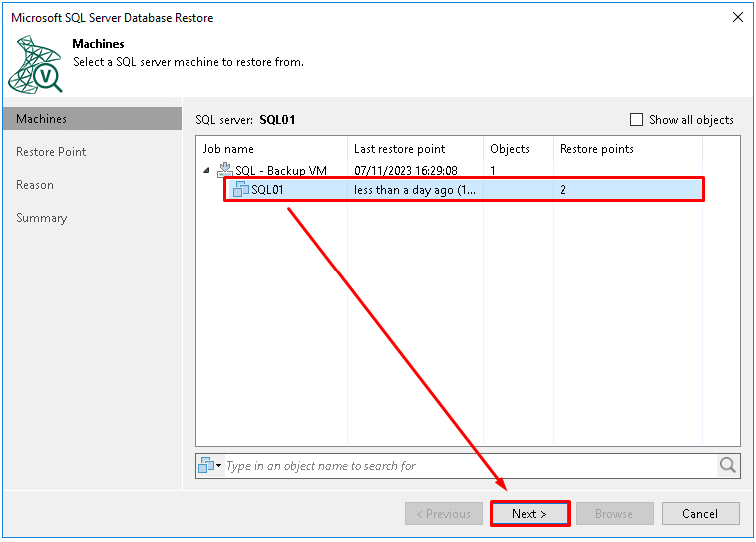Click the SQL - Backup VM job icon

[225, 169]
